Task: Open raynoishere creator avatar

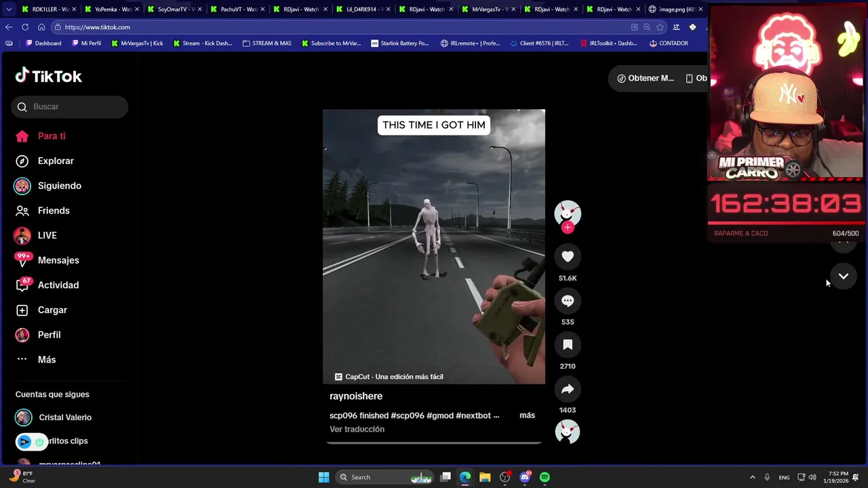Action: pyautogui.click(x=568, y=213)
